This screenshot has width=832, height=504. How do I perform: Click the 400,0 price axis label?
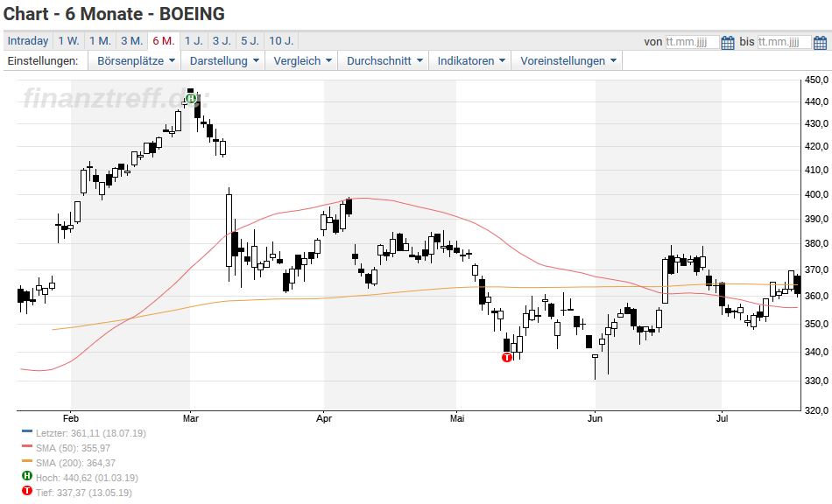pyautogui.click(x=816, y=194)
